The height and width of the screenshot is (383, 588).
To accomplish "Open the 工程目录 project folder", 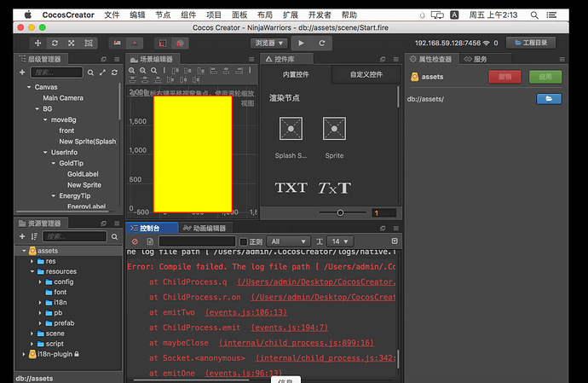I will click(531, 43).
